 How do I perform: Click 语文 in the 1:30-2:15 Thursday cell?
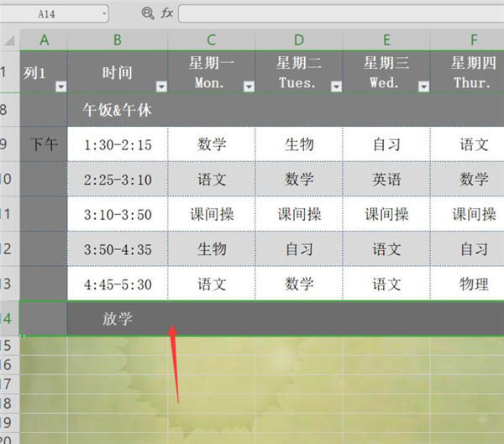click(x=474, y=144)
